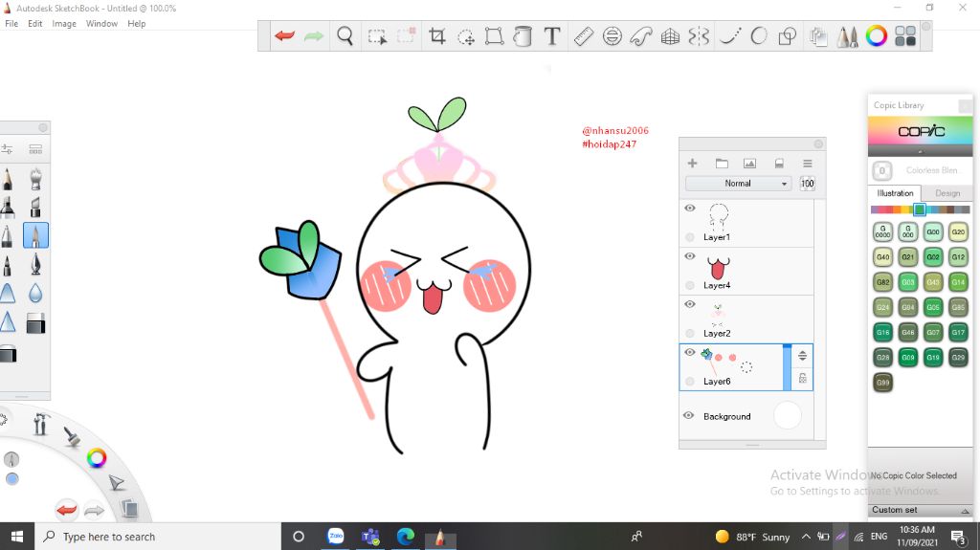Open the Image menu

(x=64, y=24)
